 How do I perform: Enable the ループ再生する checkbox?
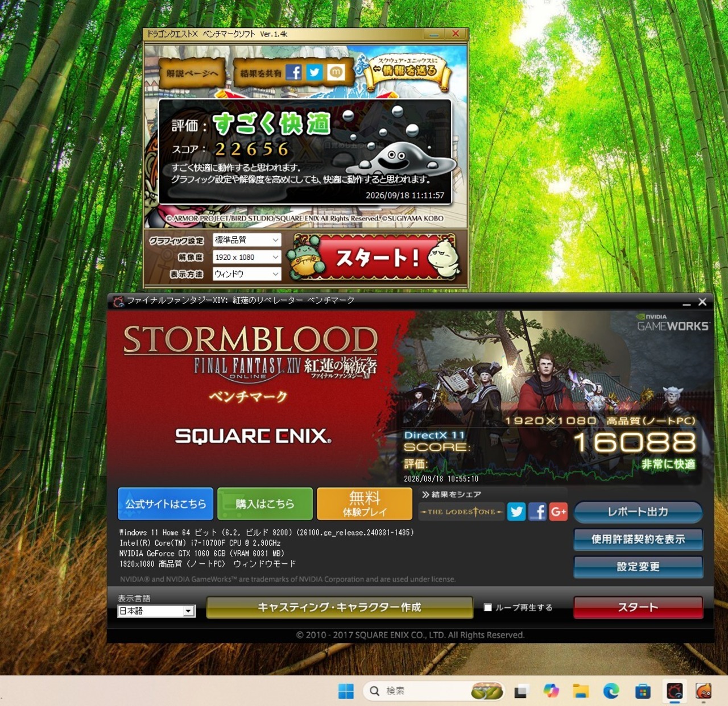[x=487, y=607]
